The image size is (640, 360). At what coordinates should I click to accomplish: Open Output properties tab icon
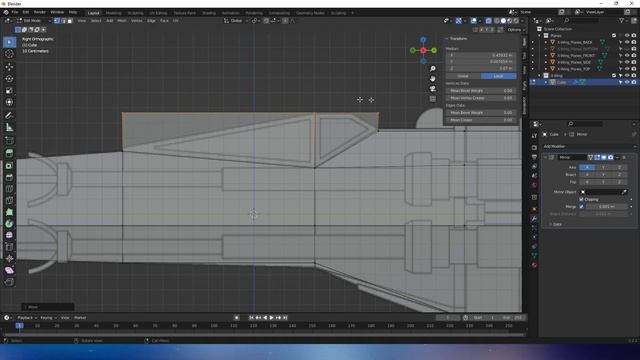coord(534,157)
